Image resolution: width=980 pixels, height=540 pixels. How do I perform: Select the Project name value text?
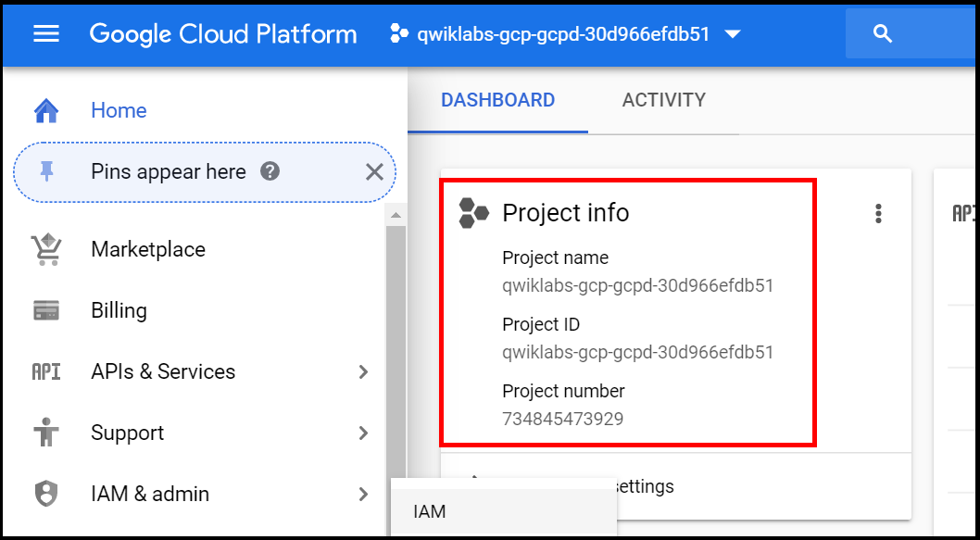click(638, 285)
